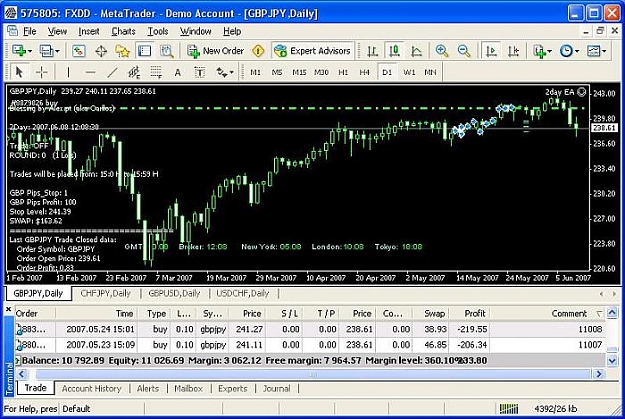
Task: Open the Account History tab
Action: 91,388
